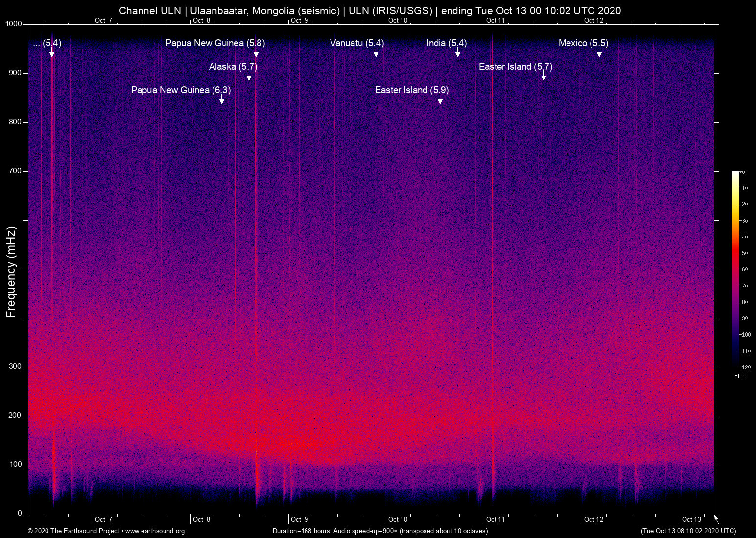Image resolution: width=756 pixels, height=538 pixels.
Task: Click the 0 frequency axis tick label
Action: [x=20, y=514]
